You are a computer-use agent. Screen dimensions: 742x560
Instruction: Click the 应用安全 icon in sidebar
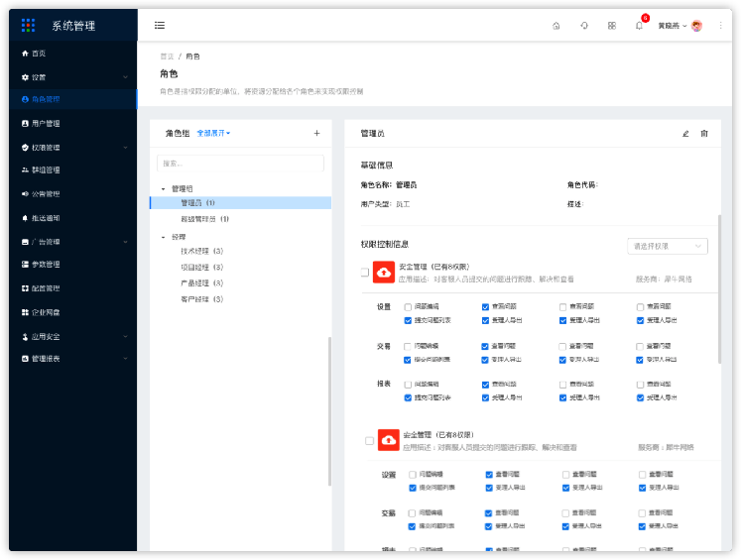(x=25, y=337)
